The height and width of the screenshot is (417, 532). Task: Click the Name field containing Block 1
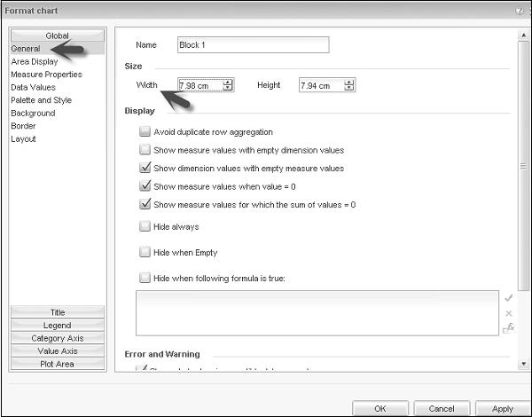point(253,45)
